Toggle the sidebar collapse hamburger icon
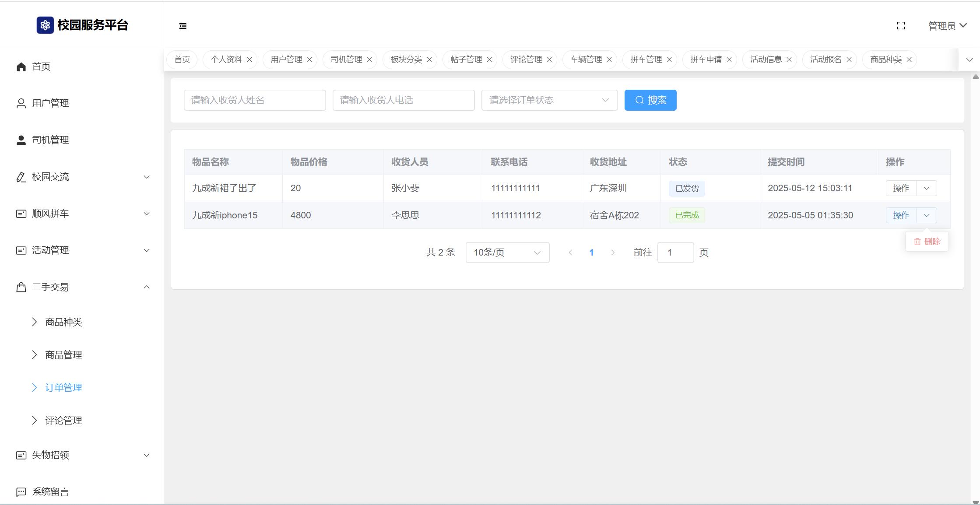Viewport: 980px width, 505px height. click(x=183, y=26)
